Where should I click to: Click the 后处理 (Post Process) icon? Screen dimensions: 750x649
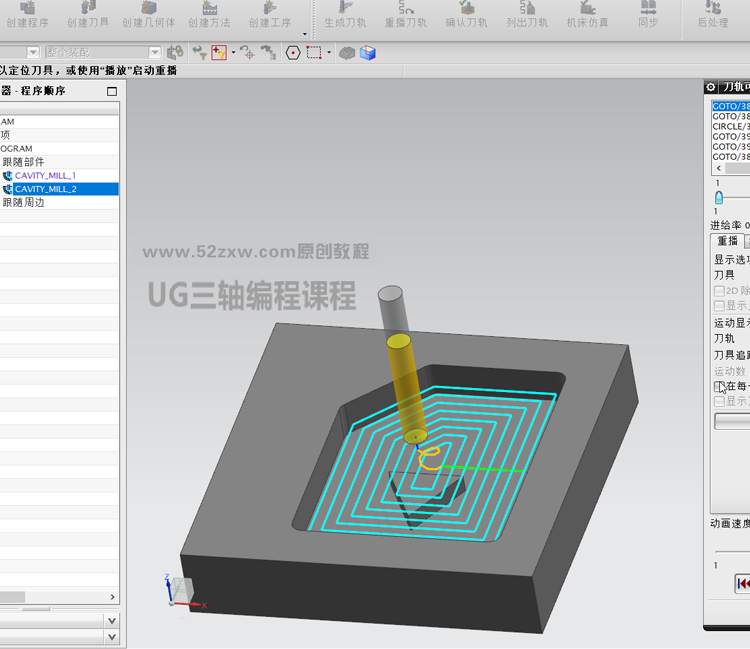pos(713,8)
